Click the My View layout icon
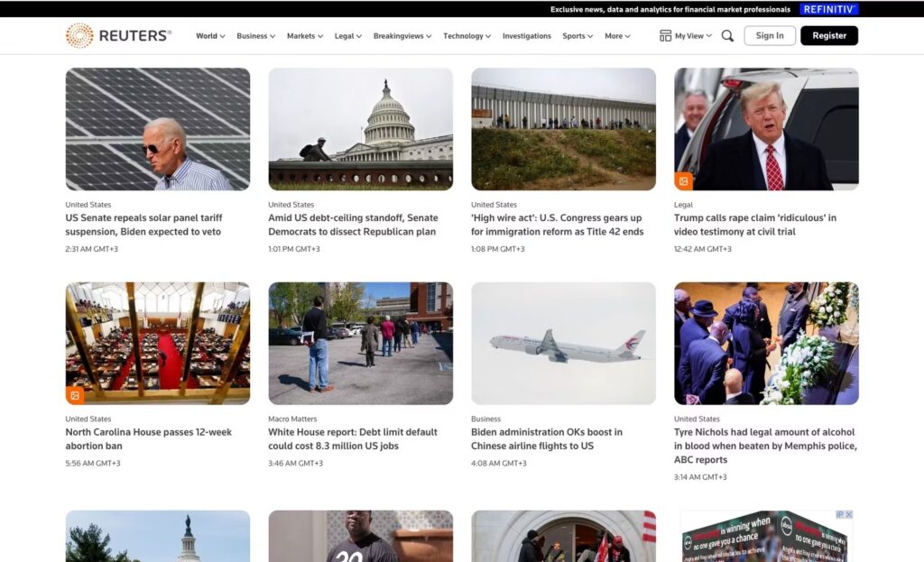Screen dimensions: 924x562 (666, 36)
